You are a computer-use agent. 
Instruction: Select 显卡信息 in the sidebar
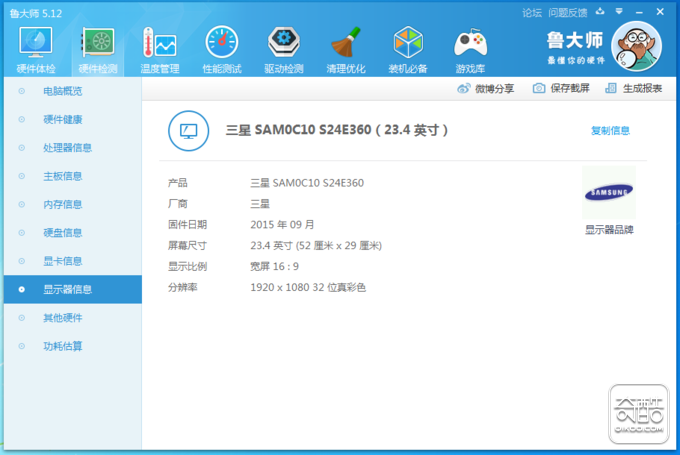[x=73, y=261]
